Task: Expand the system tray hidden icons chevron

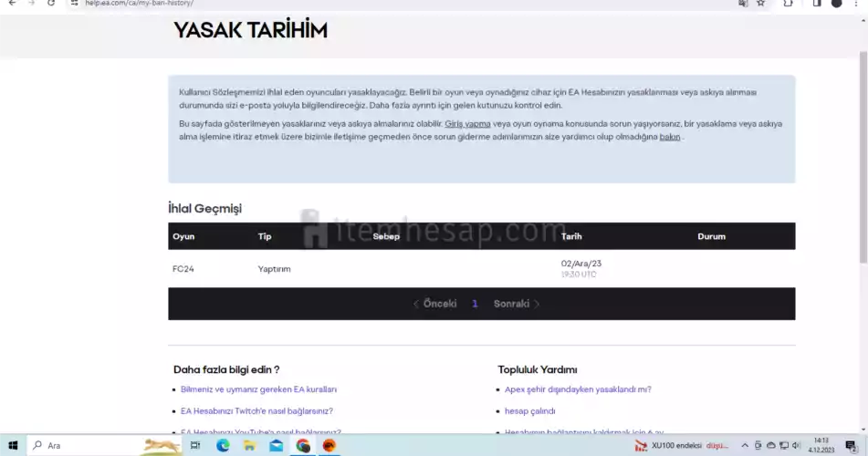Action: pyautogui.click(x=743, y=445)
